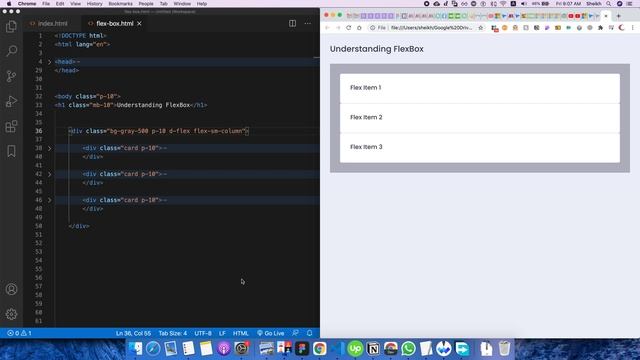Expand the folded card div on line 42
640x360 pixels.
(x=50, y=174)
